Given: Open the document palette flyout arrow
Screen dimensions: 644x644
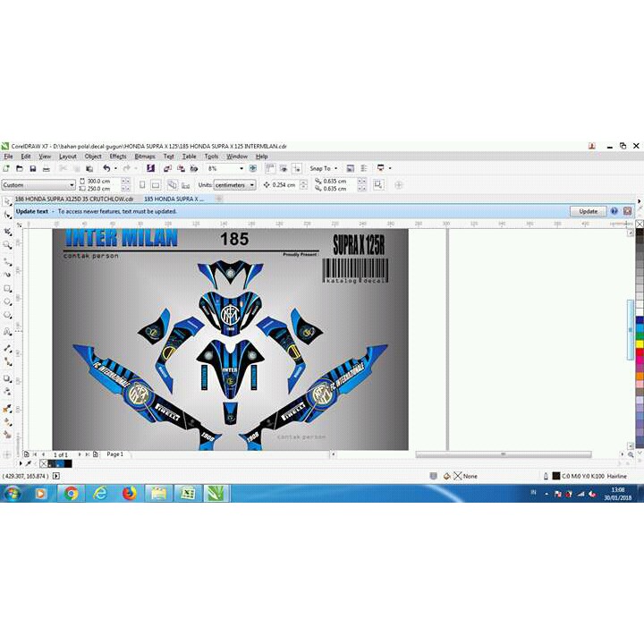Looking at the screenshot, I should 21,463.
